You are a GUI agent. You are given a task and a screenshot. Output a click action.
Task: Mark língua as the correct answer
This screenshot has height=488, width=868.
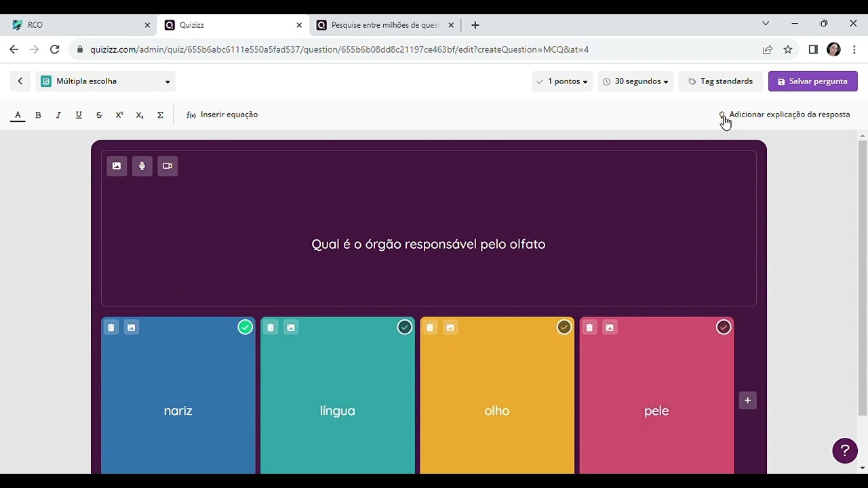coord(405,327)
